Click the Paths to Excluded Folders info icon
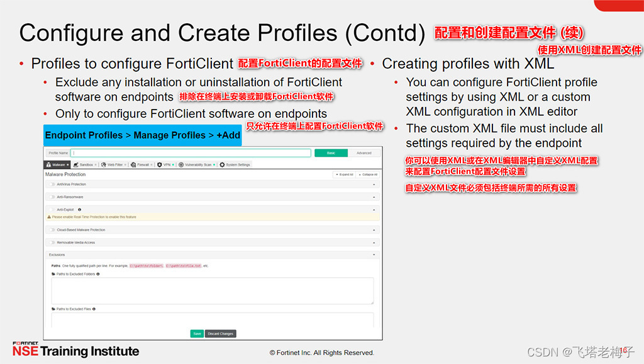 point(97,274)
